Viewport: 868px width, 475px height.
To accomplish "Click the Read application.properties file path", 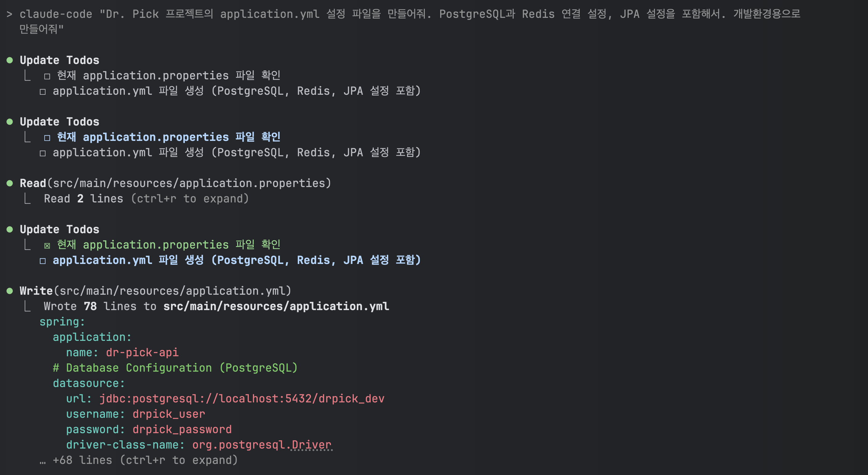I will click(x=189, y=183).
